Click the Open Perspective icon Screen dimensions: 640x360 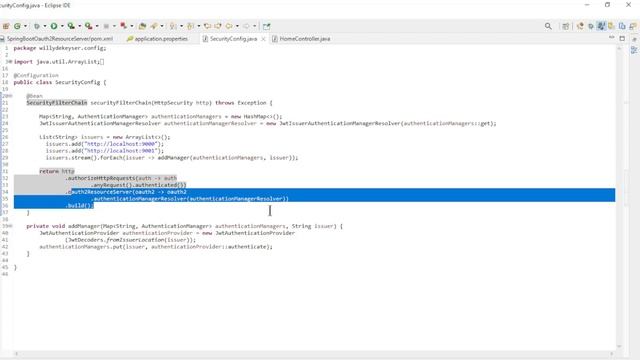click(x=565, y=26)
